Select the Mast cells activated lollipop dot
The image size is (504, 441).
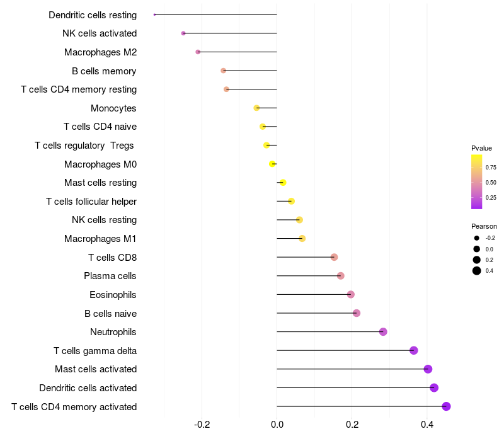(x=428, y=369)
